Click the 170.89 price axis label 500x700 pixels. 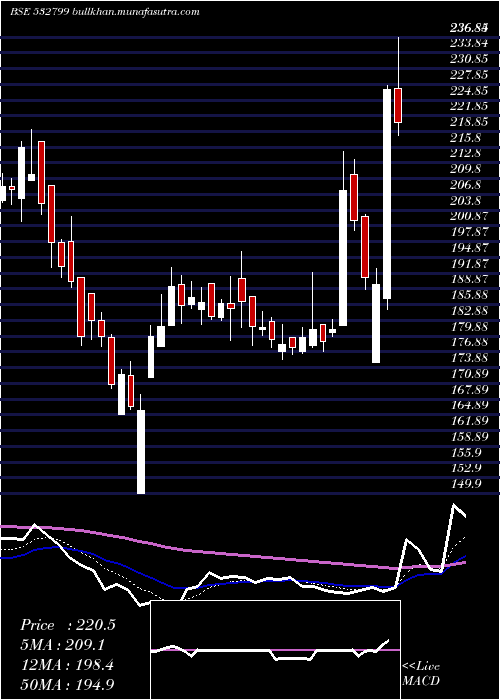(x=469, y=373)
